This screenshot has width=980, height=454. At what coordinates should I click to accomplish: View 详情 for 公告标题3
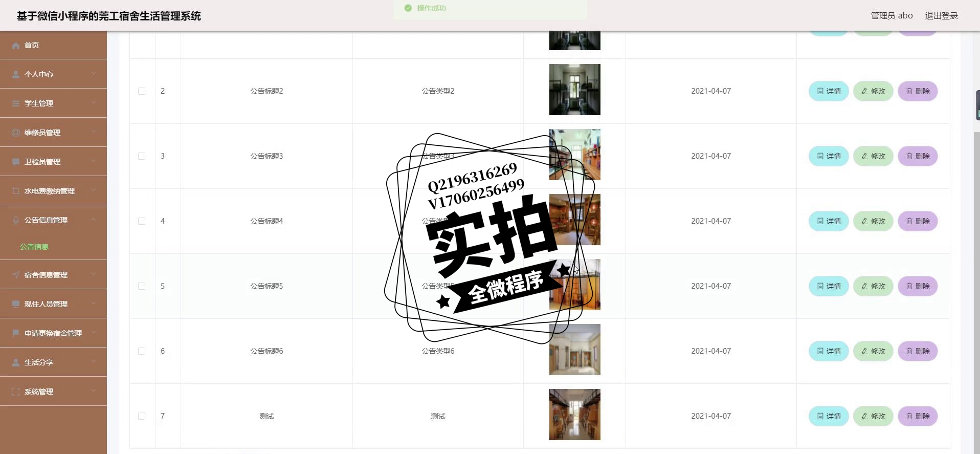coord(829,156)
